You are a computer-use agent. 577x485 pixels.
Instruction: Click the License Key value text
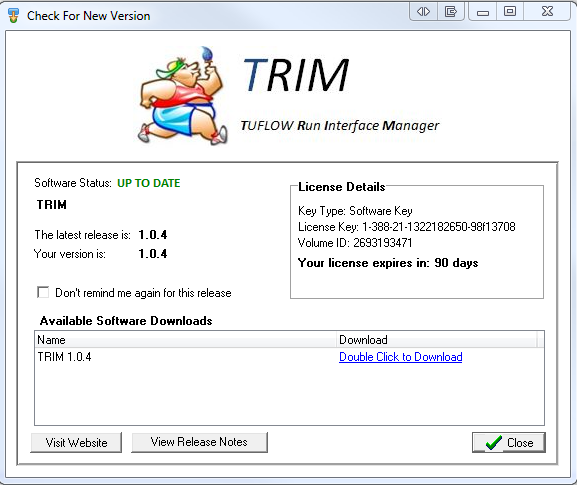439,227
